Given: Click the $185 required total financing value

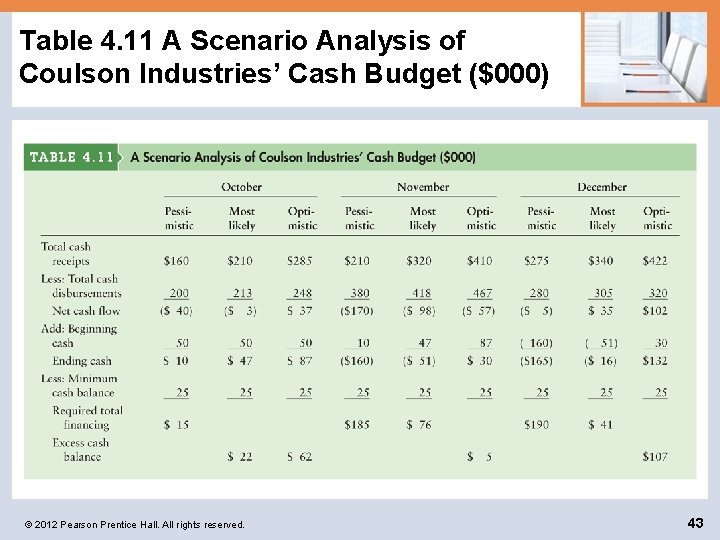Looking at the screenshot, I should click(x=357, y=425).
